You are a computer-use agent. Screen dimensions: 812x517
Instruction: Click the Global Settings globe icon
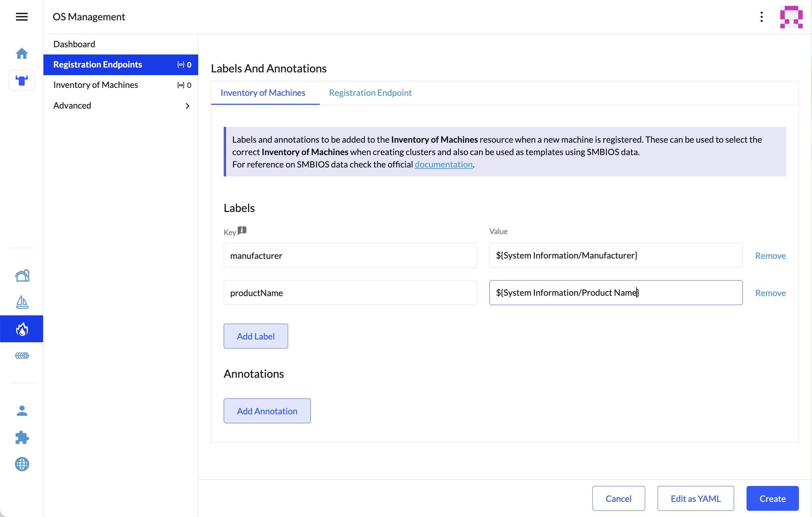(x=22, y=464)
